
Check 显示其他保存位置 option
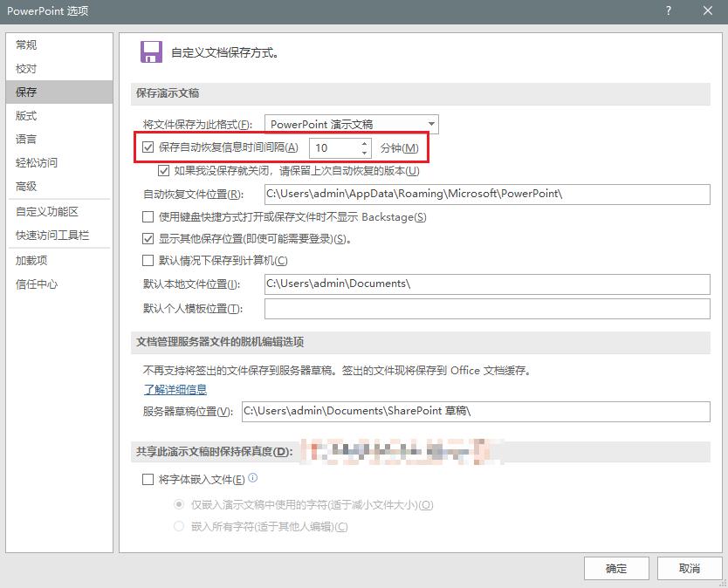coord(148,240)
